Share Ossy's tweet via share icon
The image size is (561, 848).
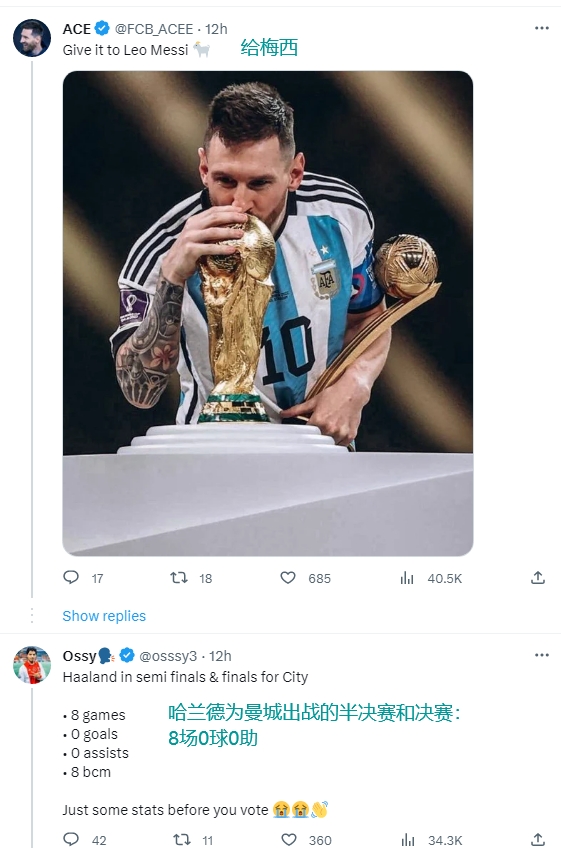pyautogui.click(x=538, y=839)
